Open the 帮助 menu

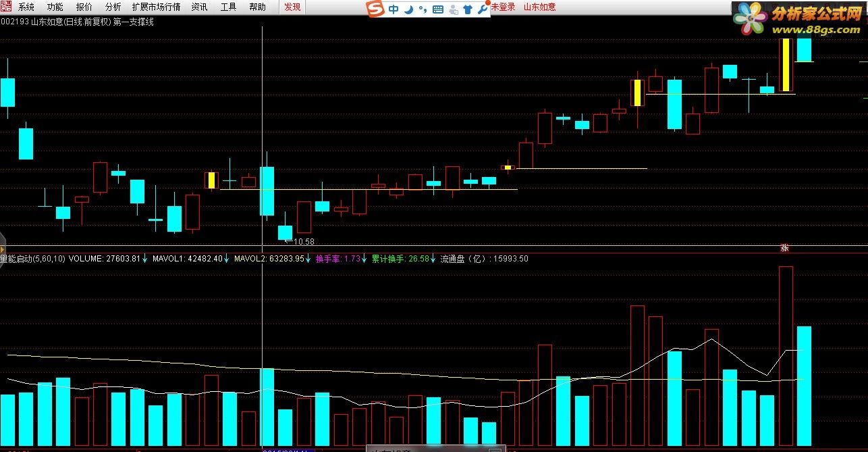257,7
